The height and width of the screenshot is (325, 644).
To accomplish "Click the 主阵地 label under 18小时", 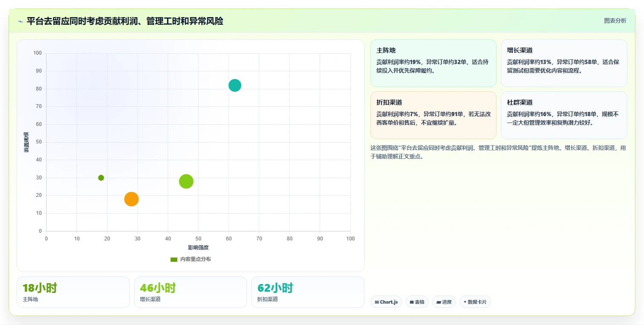I will pos(30,299).
